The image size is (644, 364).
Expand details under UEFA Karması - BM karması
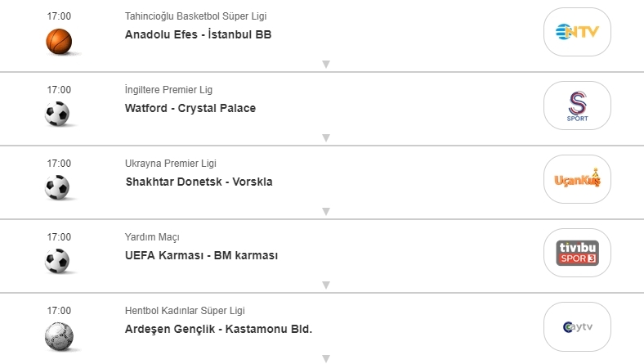click(325, 285)
